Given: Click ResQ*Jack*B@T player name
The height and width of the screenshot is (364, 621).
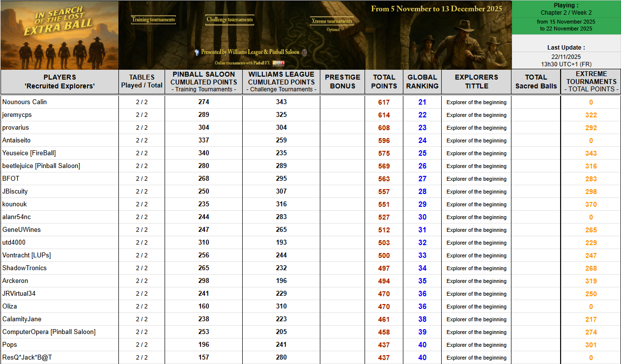Looking at the screenshot, I should pos(27,358).
